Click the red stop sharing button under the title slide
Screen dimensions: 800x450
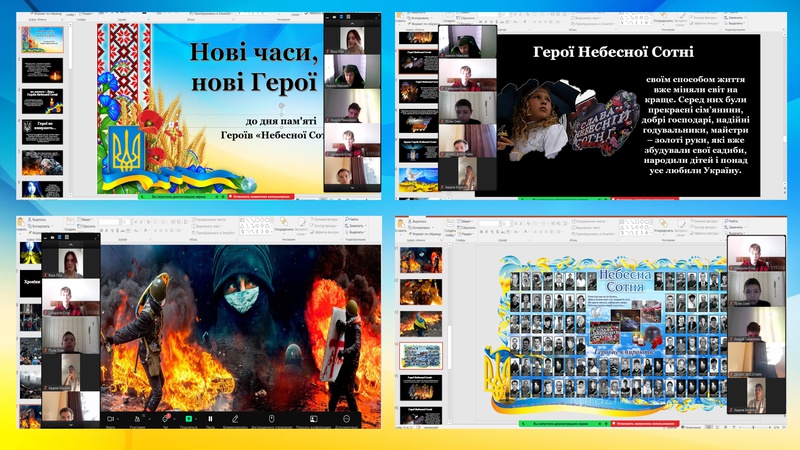pos(261,196)
